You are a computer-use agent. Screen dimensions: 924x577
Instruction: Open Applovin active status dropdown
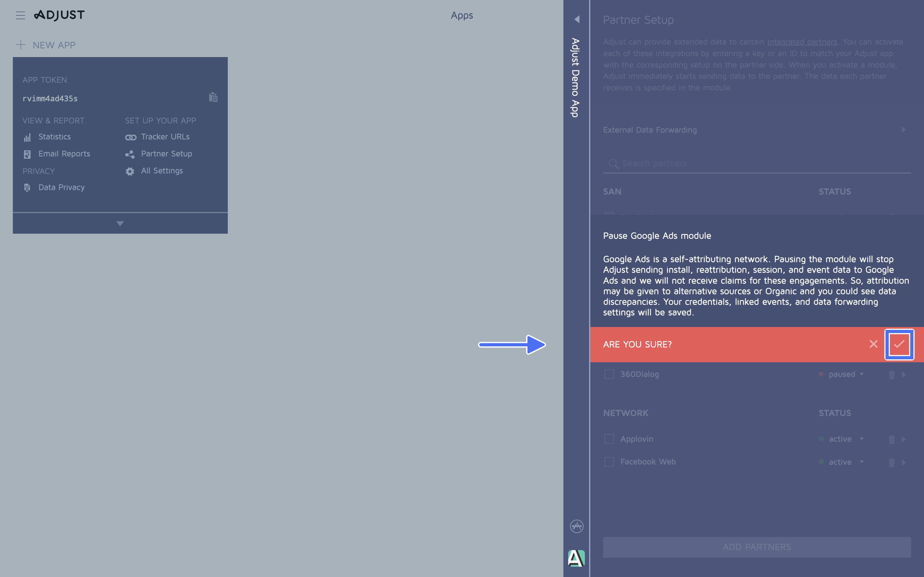point(844,439)
